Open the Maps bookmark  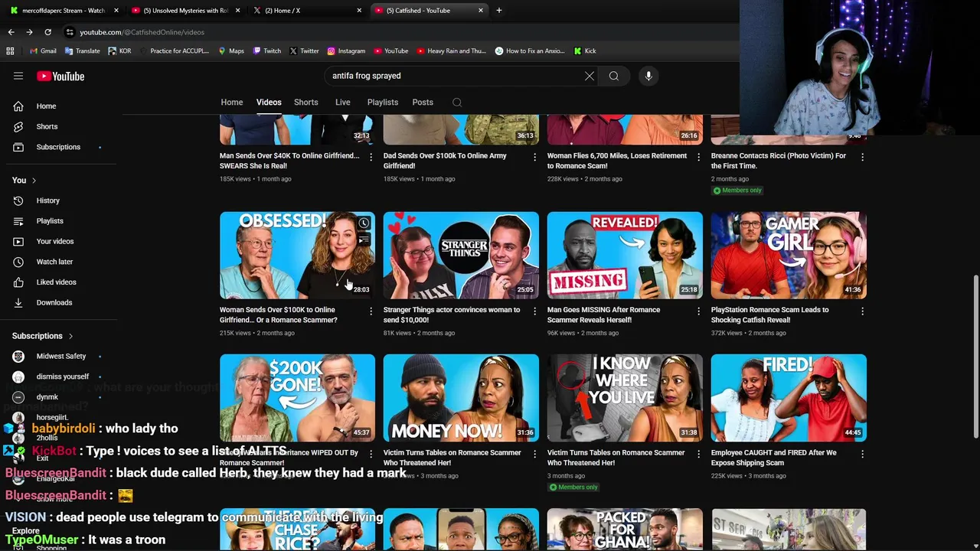[x=231, y=51]
